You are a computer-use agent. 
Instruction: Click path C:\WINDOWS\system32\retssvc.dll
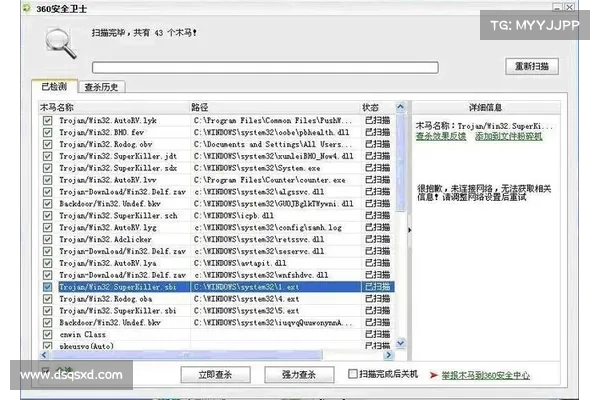[259, 239]
